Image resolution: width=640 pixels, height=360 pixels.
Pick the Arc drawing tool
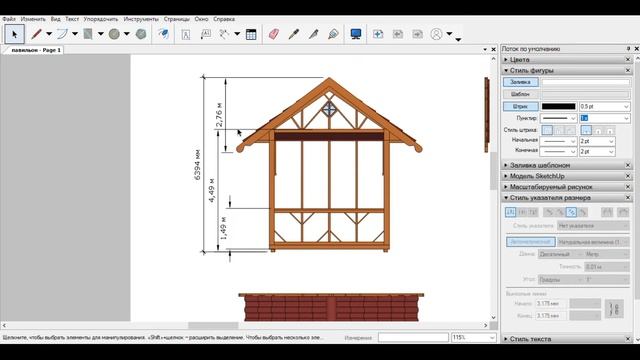[62, 34]
